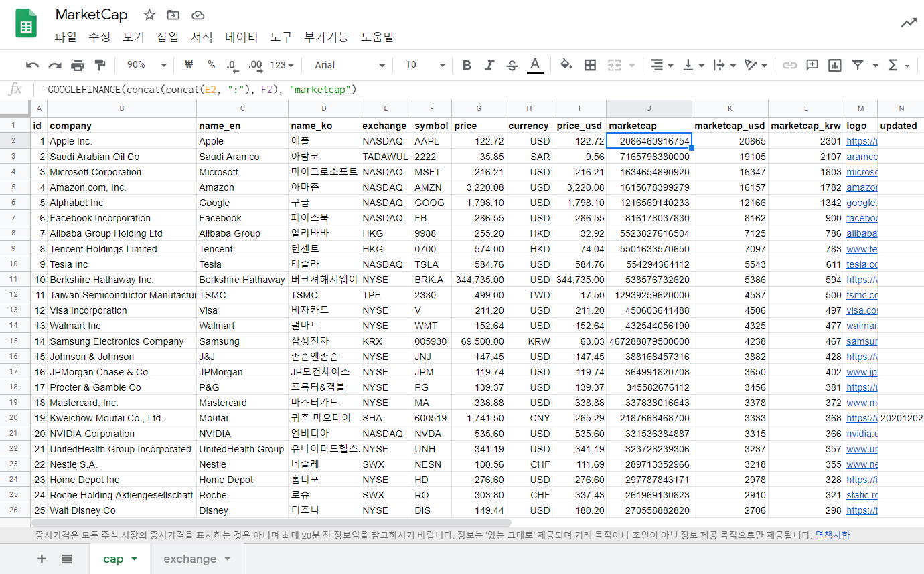Format as percent icon
The image size is (924, 574).
(x=211, y=65)
